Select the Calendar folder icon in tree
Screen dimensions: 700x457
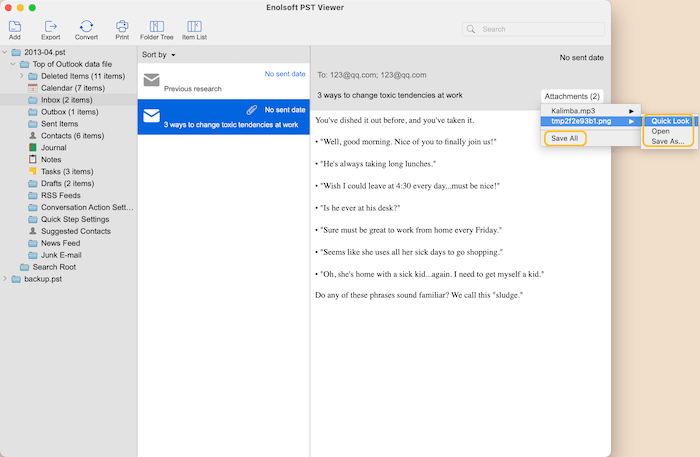tap(33, 88)
